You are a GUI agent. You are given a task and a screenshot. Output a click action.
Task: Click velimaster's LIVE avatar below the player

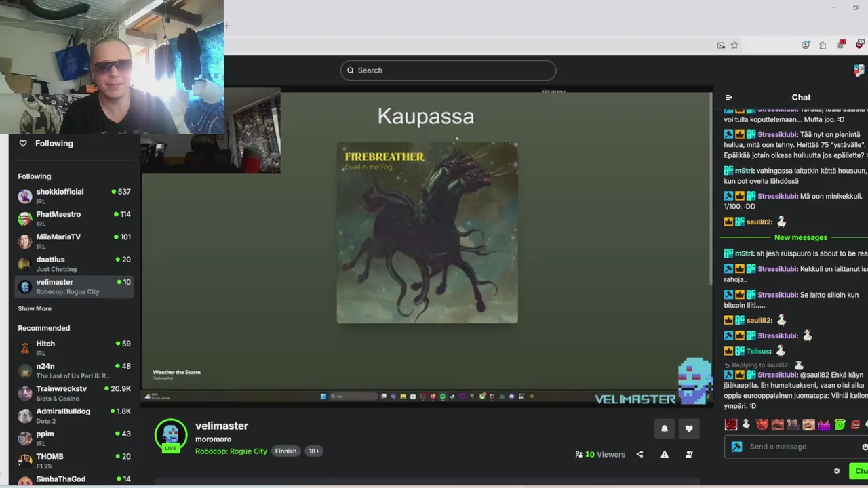coord(171,436)
